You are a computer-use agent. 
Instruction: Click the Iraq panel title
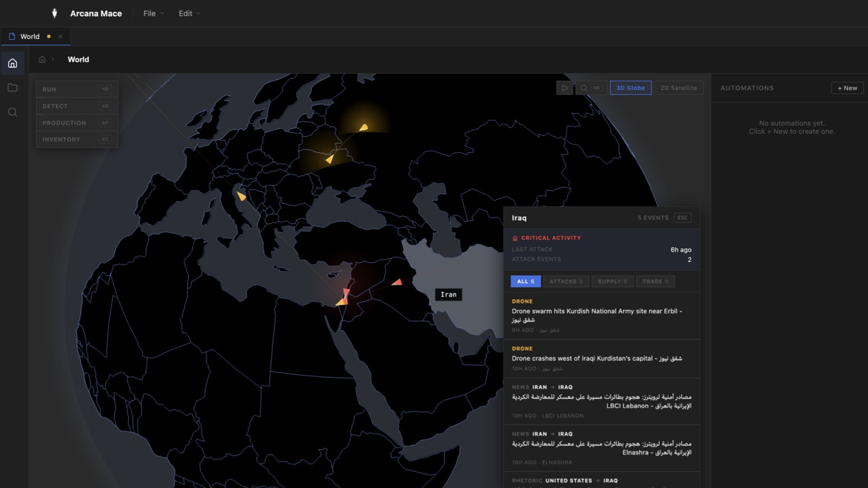point(519,218)
